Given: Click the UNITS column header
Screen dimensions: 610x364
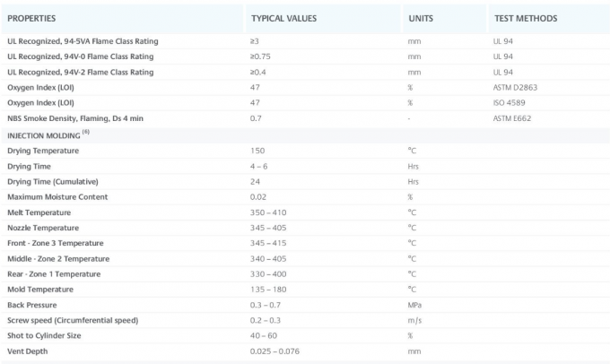Looking at the screenshot, I should click(421, 19).
